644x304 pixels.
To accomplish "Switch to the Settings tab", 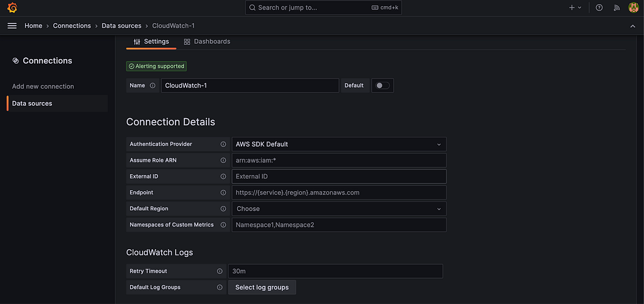I will pos(151,42).
